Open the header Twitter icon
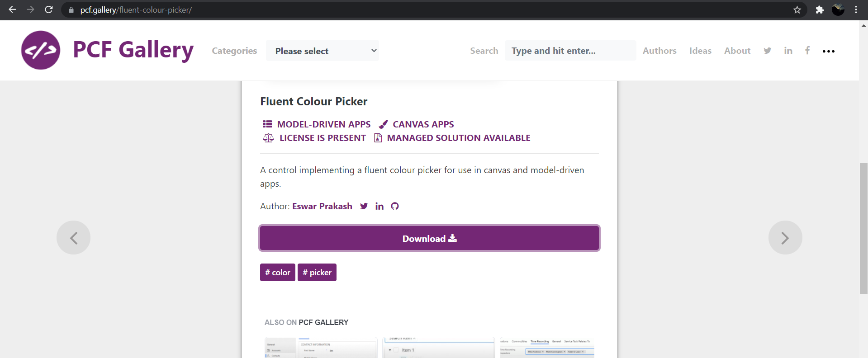 coord(767,51)
